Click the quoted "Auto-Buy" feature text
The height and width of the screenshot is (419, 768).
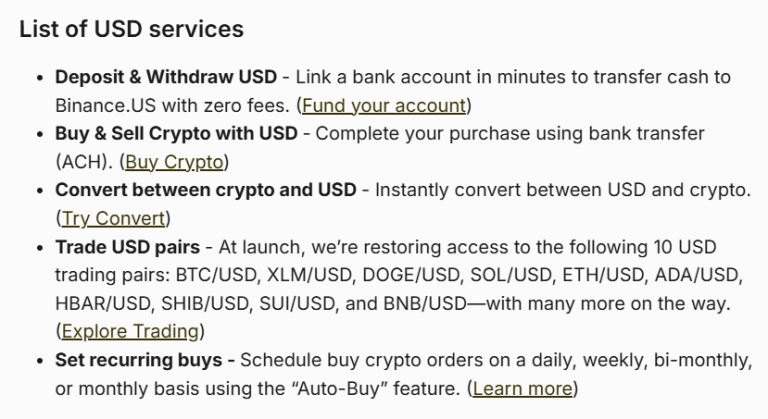[x=337, y=389]
